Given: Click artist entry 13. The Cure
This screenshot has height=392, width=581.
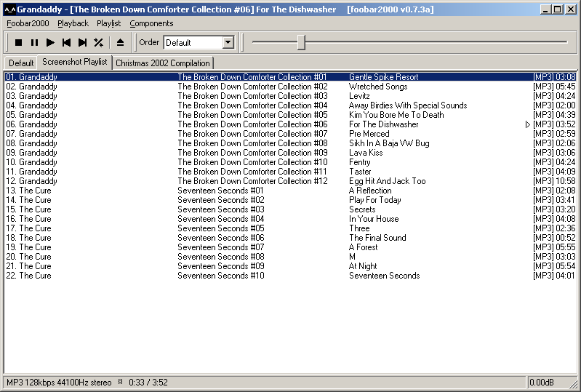Looking at the screenshot, I should point(28,191).
